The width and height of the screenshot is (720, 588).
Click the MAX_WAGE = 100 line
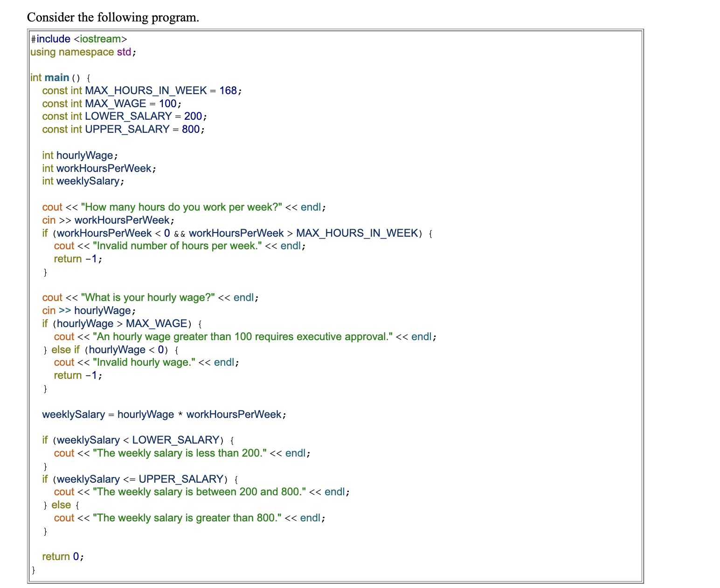[111, 103]
